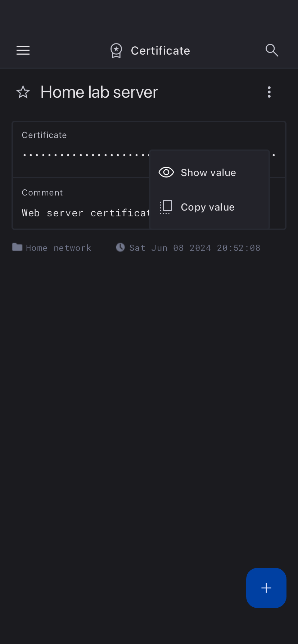Click the copy icon in popup menu
This screenshot has width=298, height=644.
pos(166,207)
